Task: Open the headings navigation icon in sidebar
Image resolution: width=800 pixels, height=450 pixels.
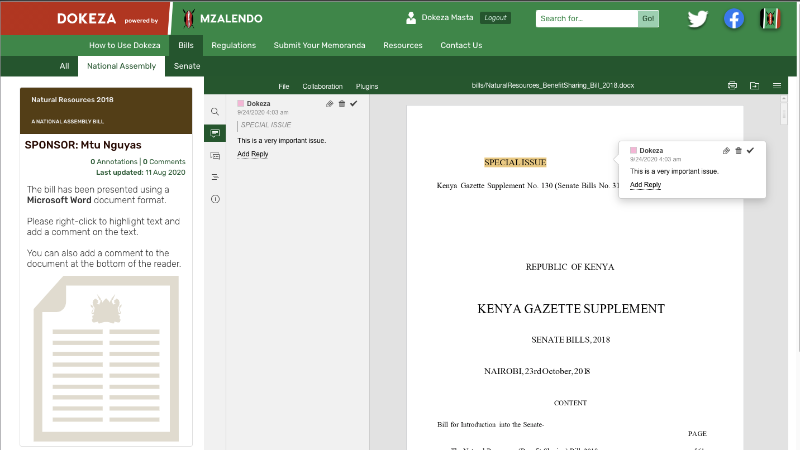Action: click(x=215, y=177)
